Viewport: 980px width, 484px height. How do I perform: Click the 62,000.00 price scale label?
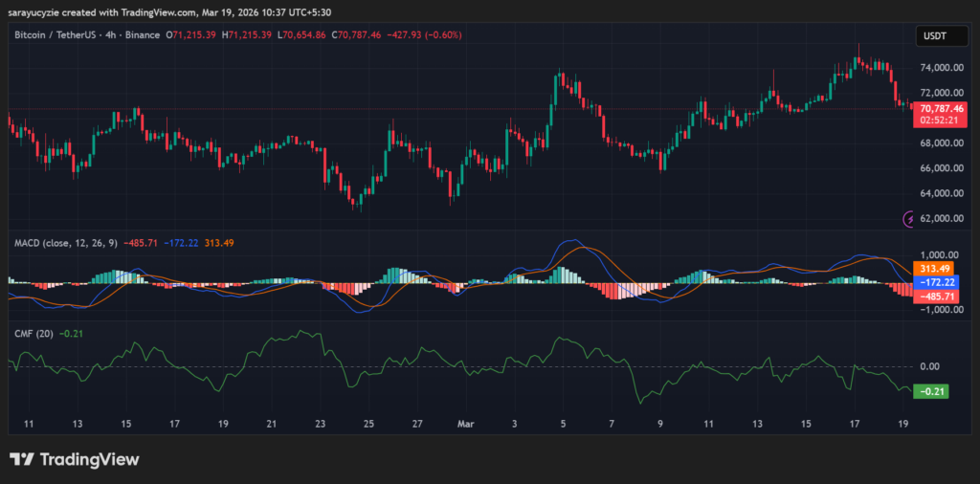tap(942, 218)
